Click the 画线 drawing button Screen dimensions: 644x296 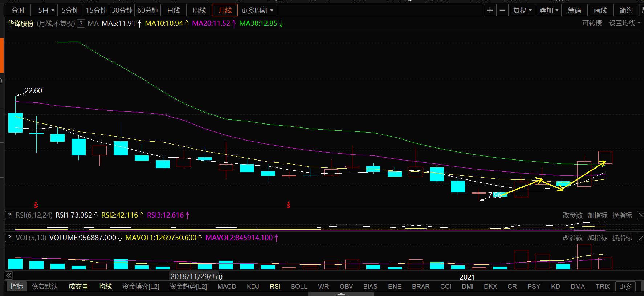[600, 11]
